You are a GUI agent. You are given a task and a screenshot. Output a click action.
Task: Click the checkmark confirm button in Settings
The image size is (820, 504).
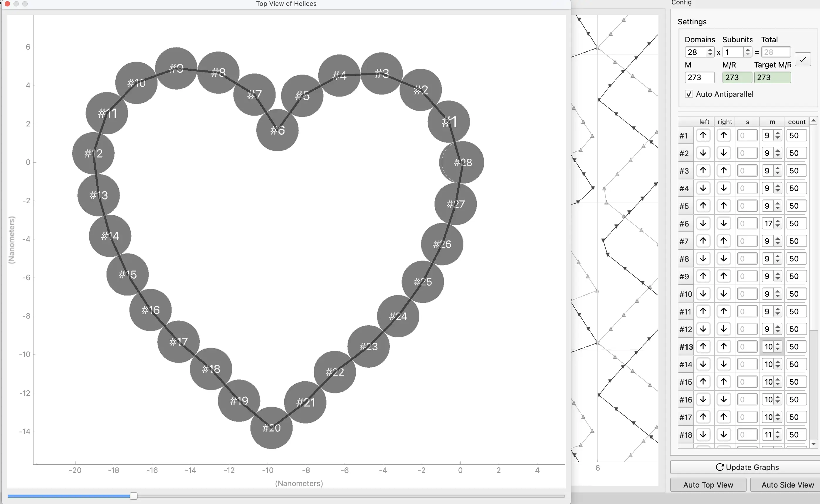pyautogui.click(x=803, y=59)
